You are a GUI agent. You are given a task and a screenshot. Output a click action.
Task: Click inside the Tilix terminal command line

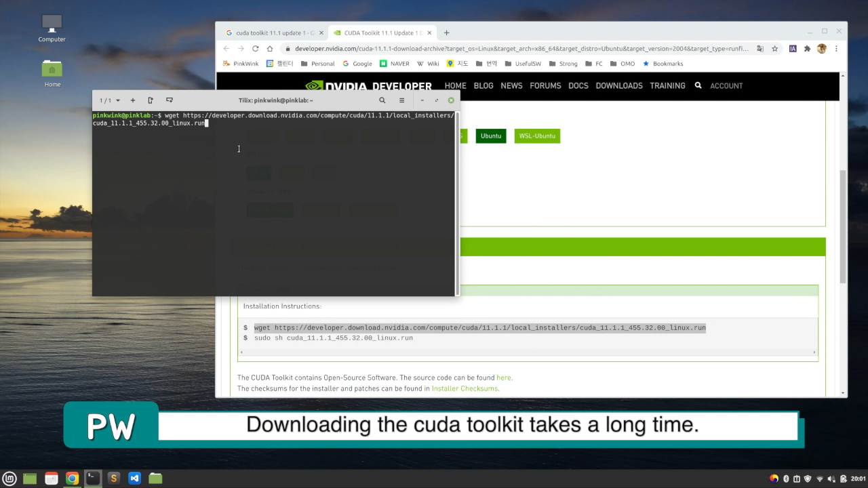click(273, 119)
